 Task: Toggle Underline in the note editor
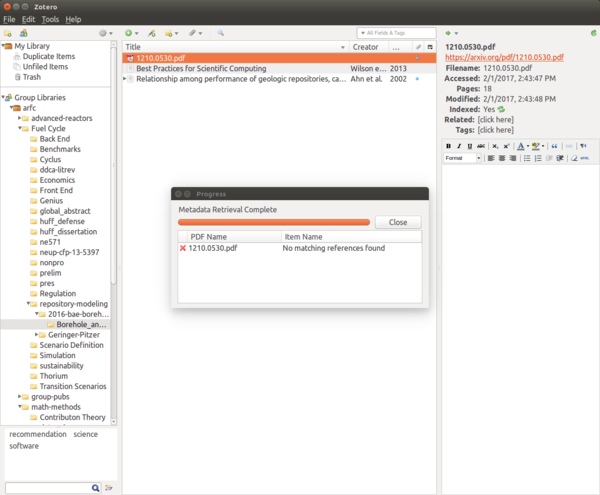point(470,146)
